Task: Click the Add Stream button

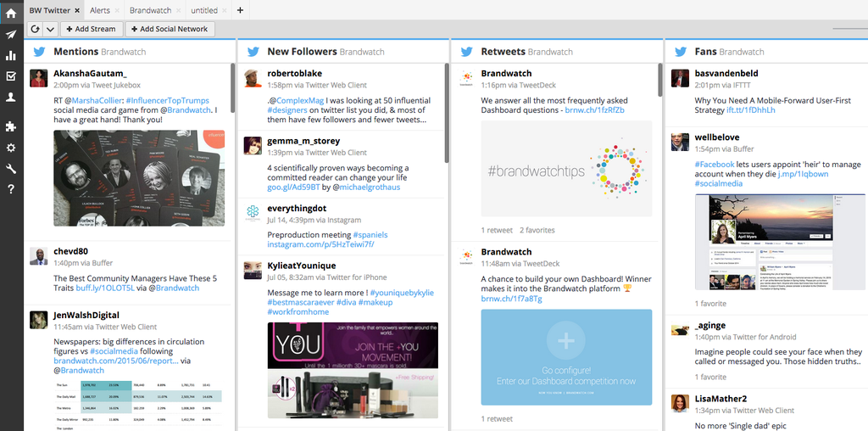Action: click(92, 29)
